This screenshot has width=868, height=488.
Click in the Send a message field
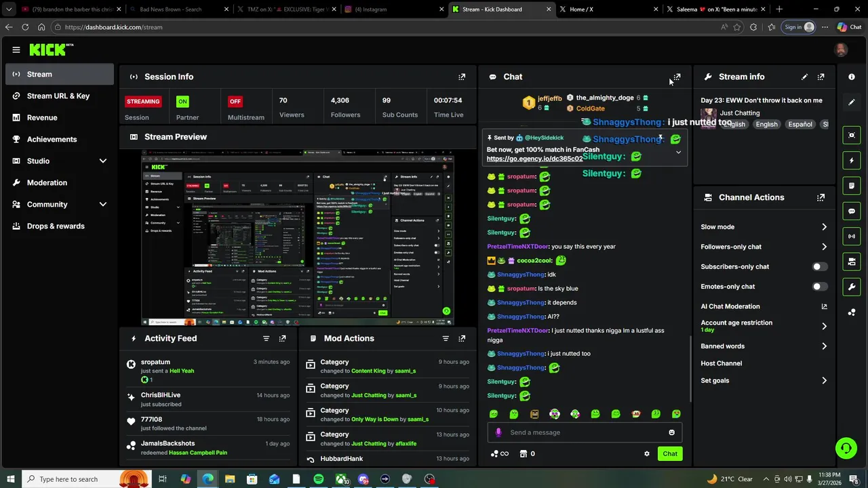585,432
